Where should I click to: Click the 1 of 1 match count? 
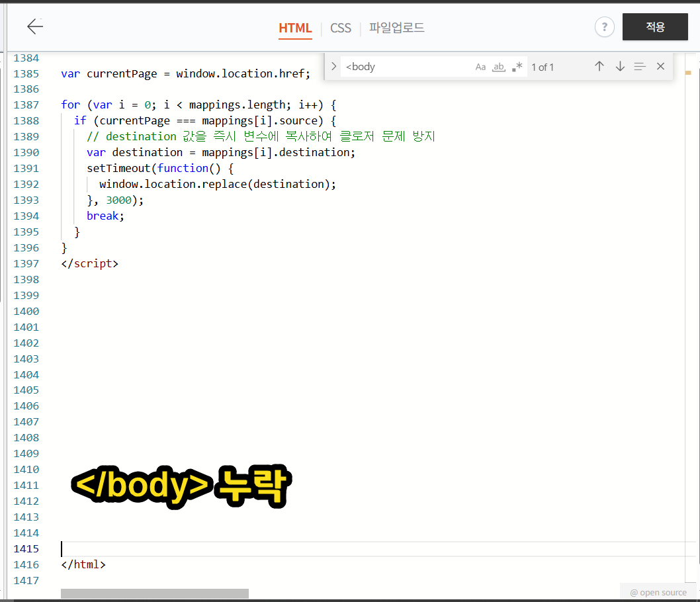tap(543, 67)
